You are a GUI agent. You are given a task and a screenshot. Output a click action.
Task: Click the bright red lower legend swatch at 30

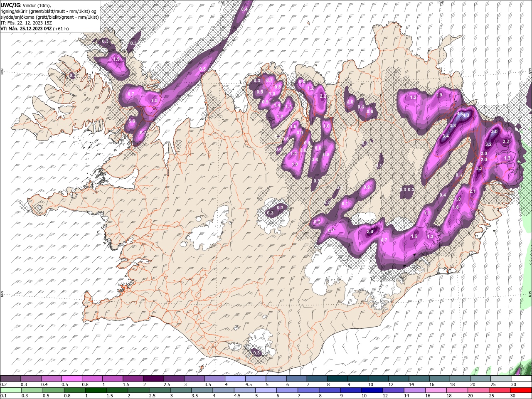pos(520,390)
